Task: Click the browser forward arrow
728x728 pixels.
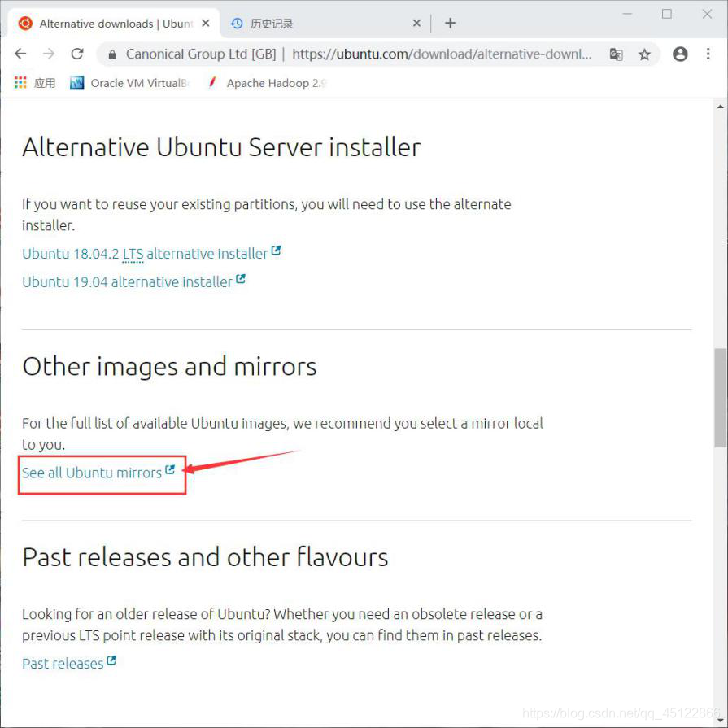Action: click(49, 54)
